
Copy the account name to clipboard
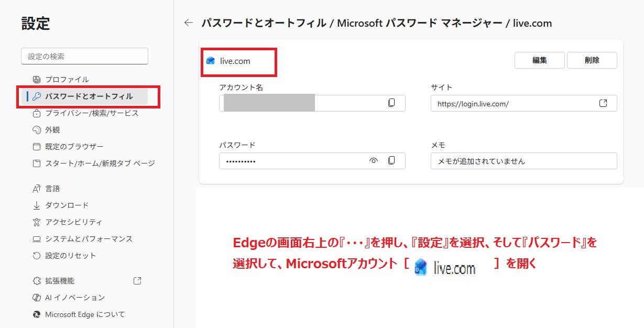point(391,103)
